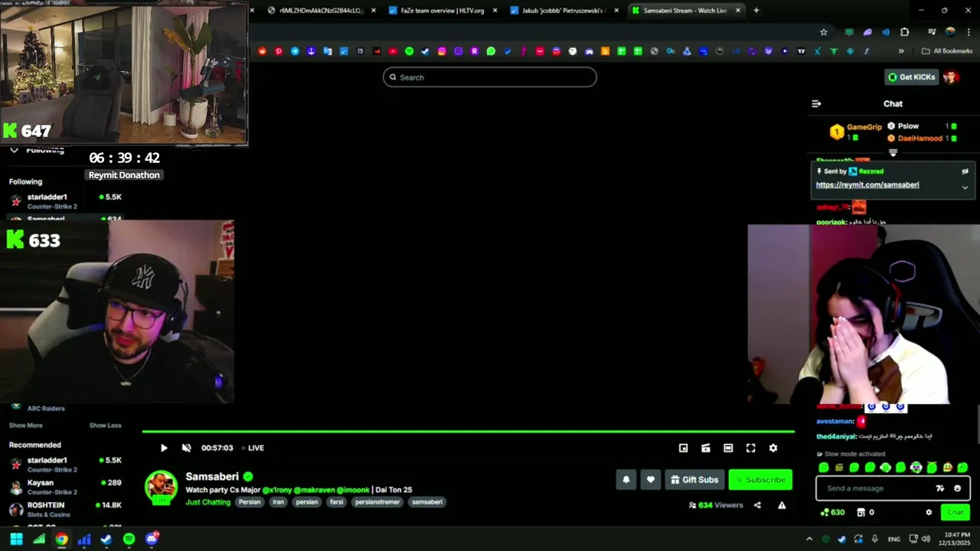Open All Bookmarks folder
Screen dimensions: 980x551
[947, 51]
